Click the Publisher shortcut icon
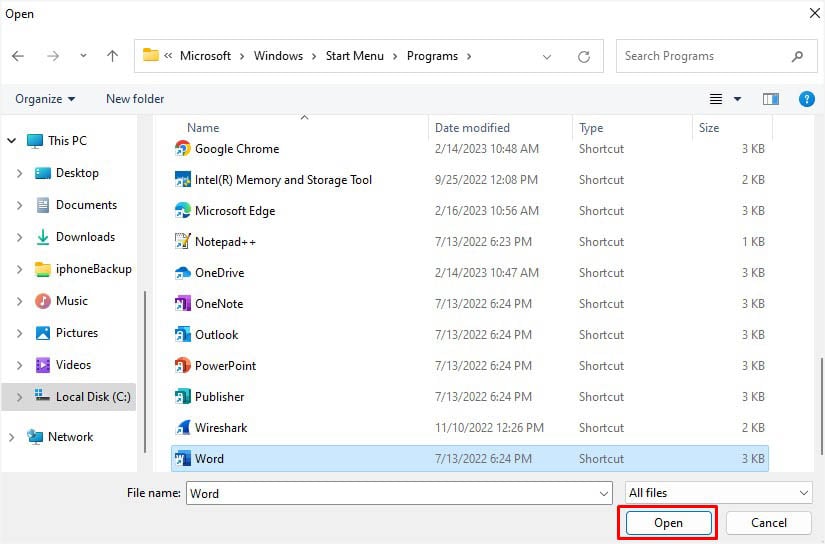 [183, 397]
